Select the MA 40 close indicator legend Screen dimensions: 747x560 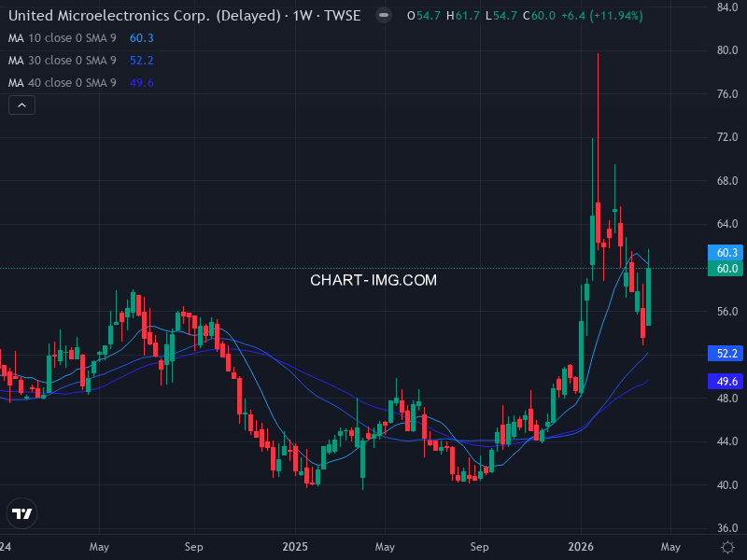click(x=62, y=83)
